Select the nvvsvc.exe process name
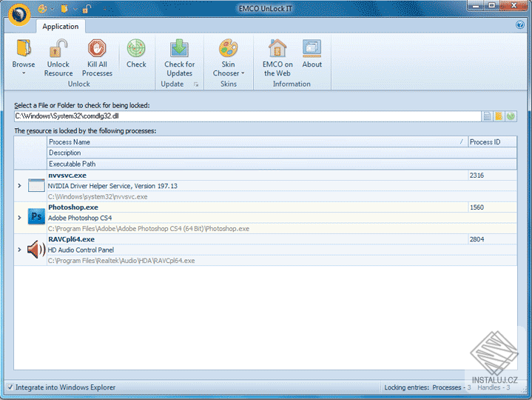Viewport: 532px width, 400px height. click(x=67, y=176)
